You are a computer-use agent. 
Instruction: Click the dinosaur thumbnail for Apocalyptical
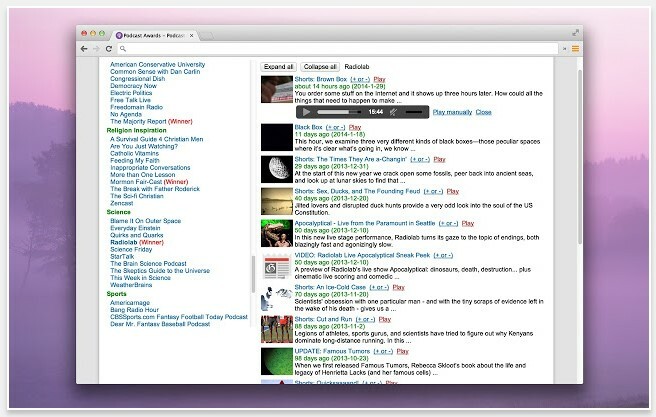click(277, 233)
